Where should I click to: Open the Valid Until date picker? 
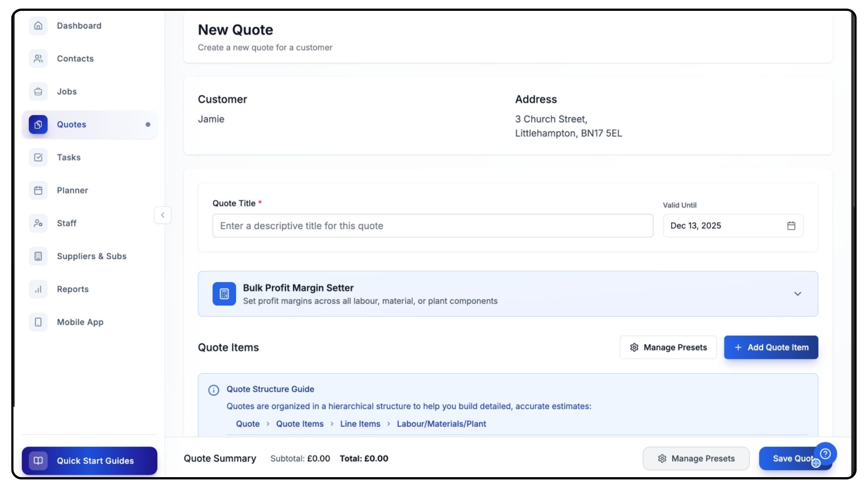coord(791,226)
